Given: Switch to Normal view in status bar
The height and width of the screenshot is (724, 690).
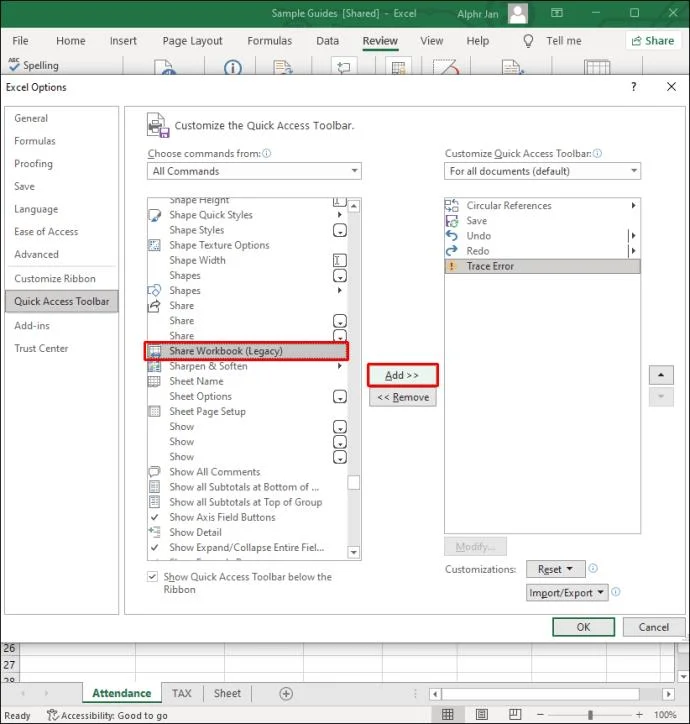Looking at the screenshot, I should [448, 715].
